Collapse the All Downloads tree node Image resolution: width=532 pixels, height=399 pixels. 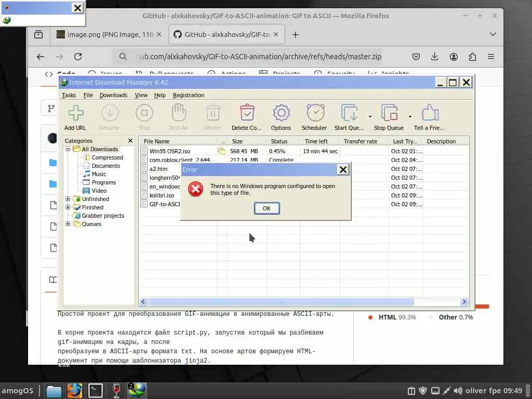(x=68, y=149)
